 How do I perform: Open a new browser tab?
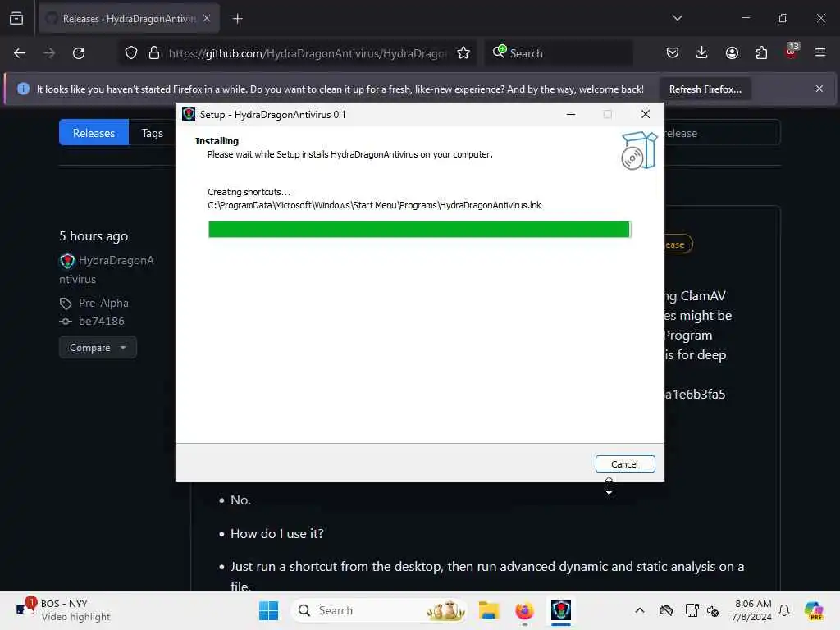click(237, 19)
